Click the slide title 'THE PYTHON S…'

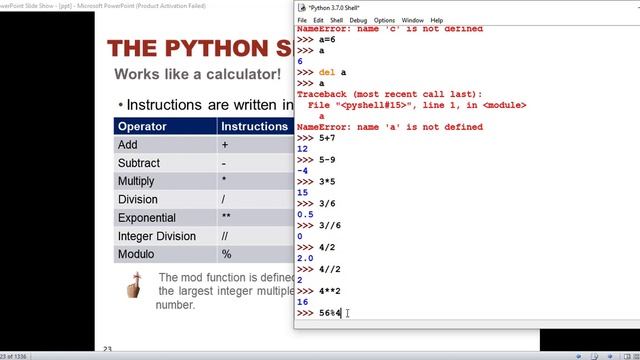[200, 48]
